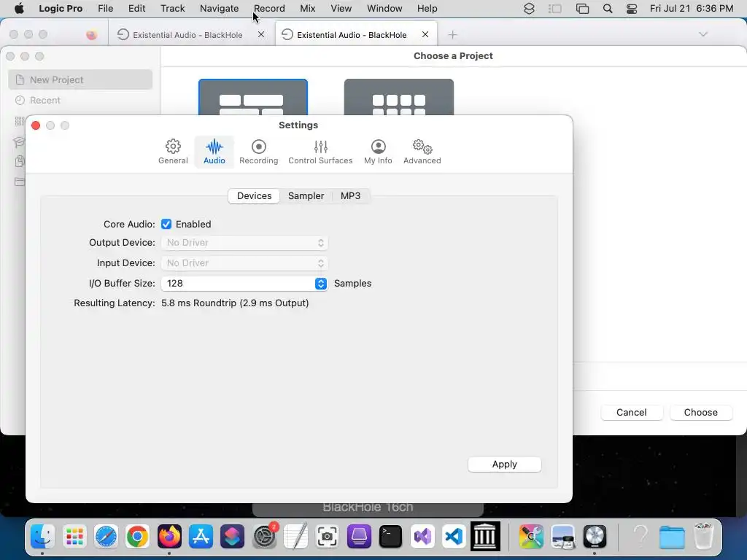747x560 pixels.
Task: Uncheck the Core Audio Enabled checkbox
Action: pos(166,225)
